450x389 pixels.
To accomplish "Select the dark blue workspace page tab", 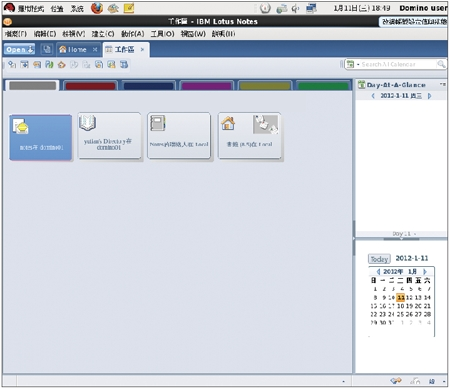I will [x=148, y=86].
